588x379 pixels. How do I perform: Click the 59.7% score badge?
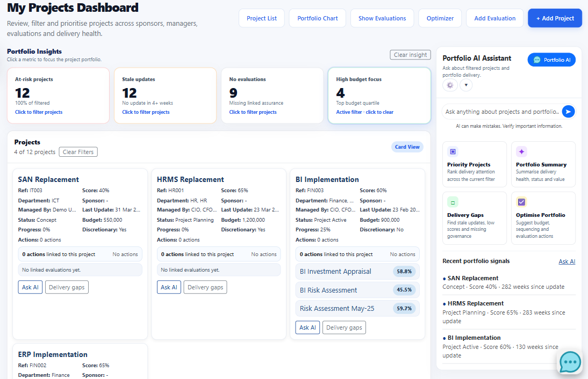[x=404, y=309]
